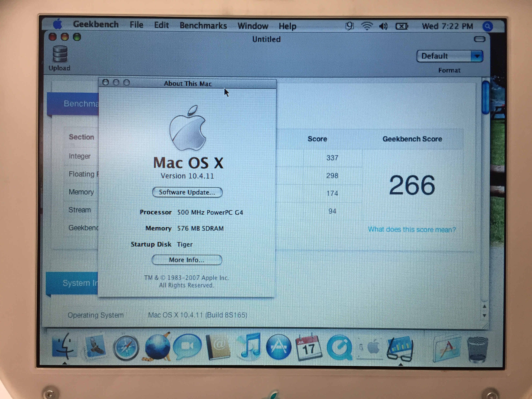Click the Startup Disk 'Tiger' text
The image size is (532, 399).
click(x=185, y=244)
